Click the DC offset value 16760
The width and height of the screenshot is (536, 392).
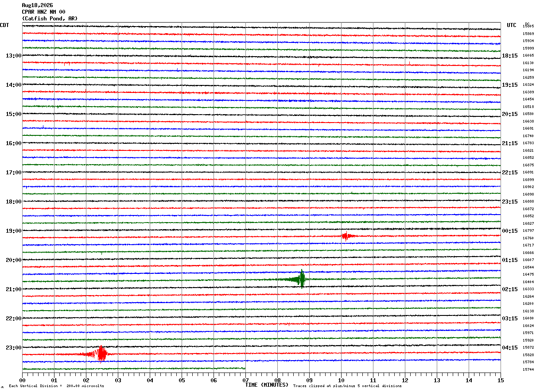(528, 238)
